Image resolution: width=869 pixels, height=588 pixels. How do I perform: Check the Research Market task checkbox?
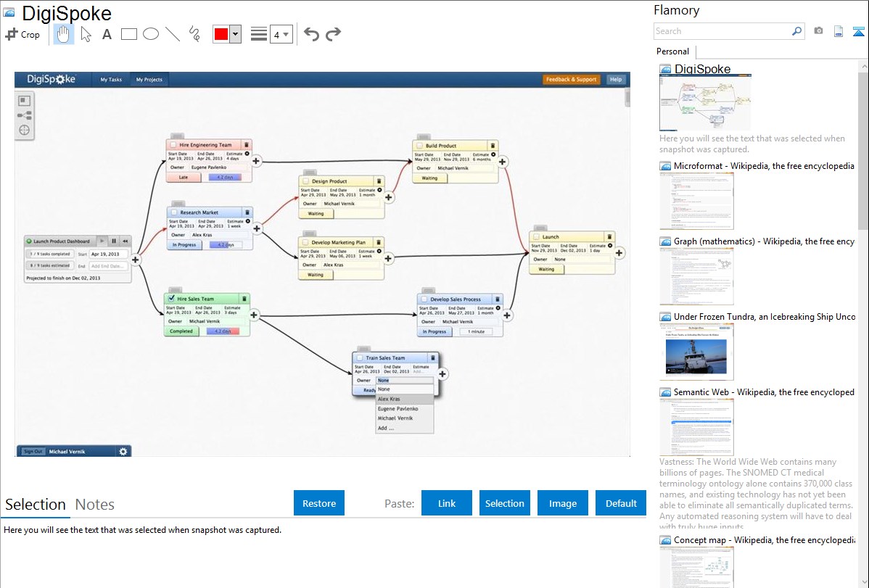[174, 213]
